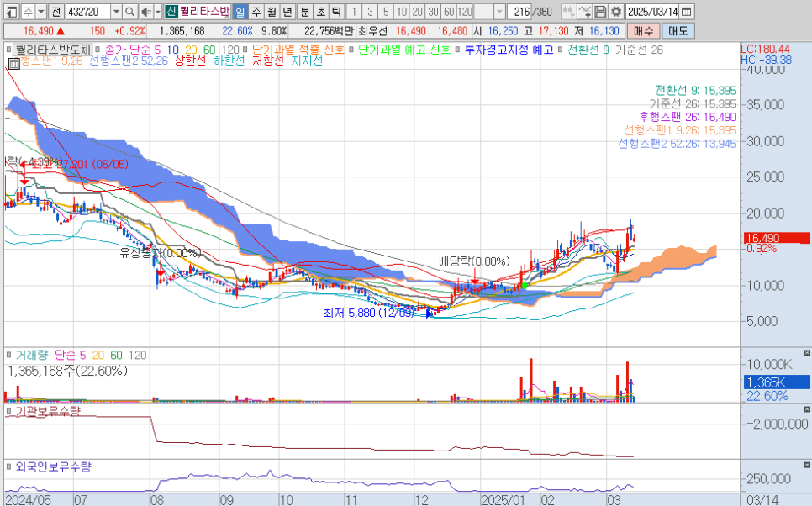This screenshot has width=812, height=506.
Task: Click the speaker sound icon
Action: click(x=145, y=12)
